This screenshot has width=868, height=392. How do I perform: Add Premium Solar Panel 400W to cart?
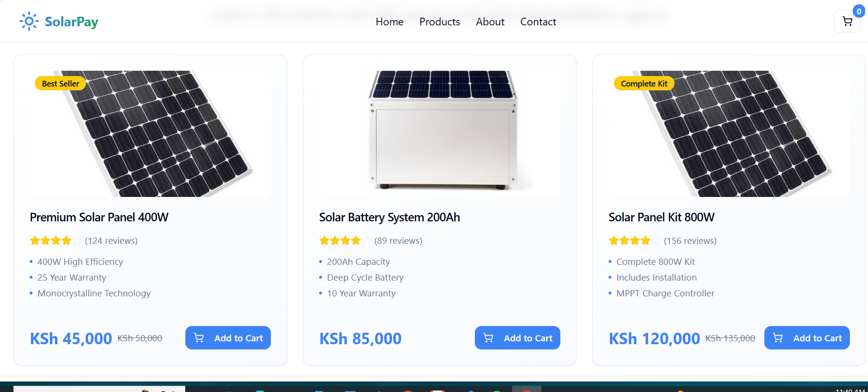228,338
